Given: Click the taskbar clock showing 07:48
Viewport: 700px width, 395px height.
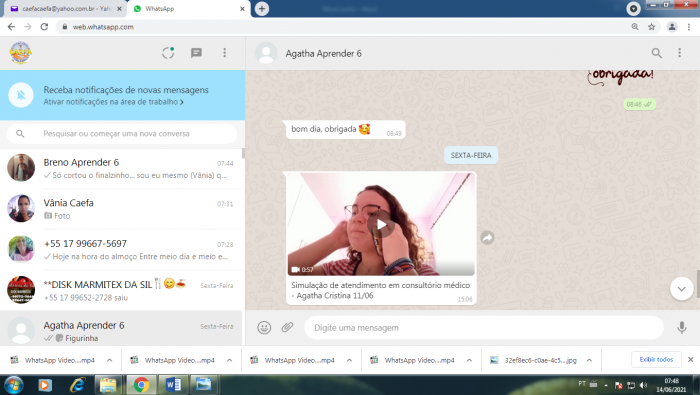Looking at the screenshot, I should 671,385.
